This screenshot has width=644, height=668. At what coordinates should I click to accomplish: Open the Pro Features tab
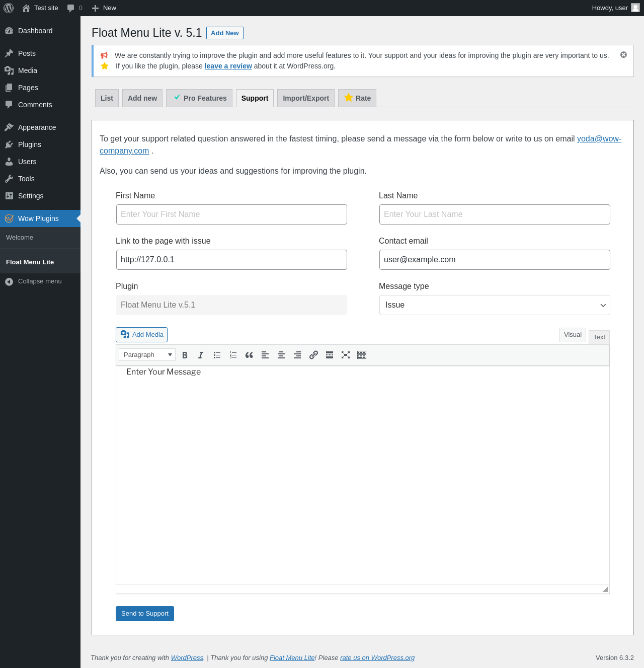point(199,98)
